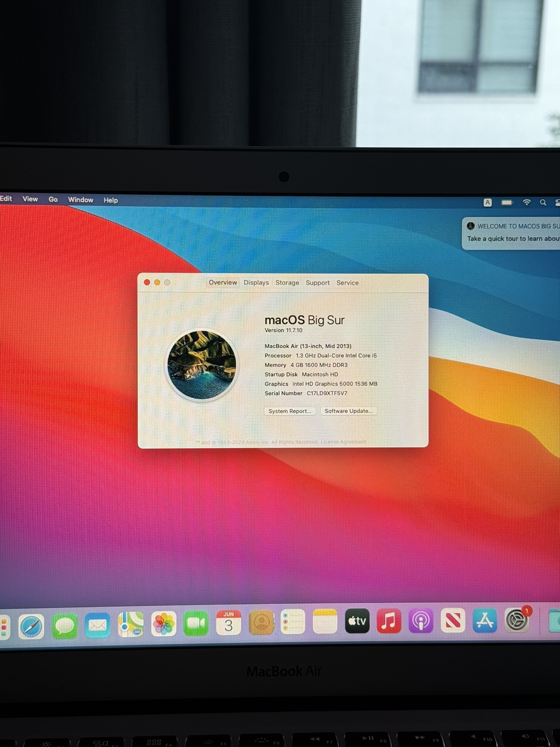Image resolution: width=560 pixels, height=747 pixels.
Task: Open Safari from the dock
Action: [31, 626]
